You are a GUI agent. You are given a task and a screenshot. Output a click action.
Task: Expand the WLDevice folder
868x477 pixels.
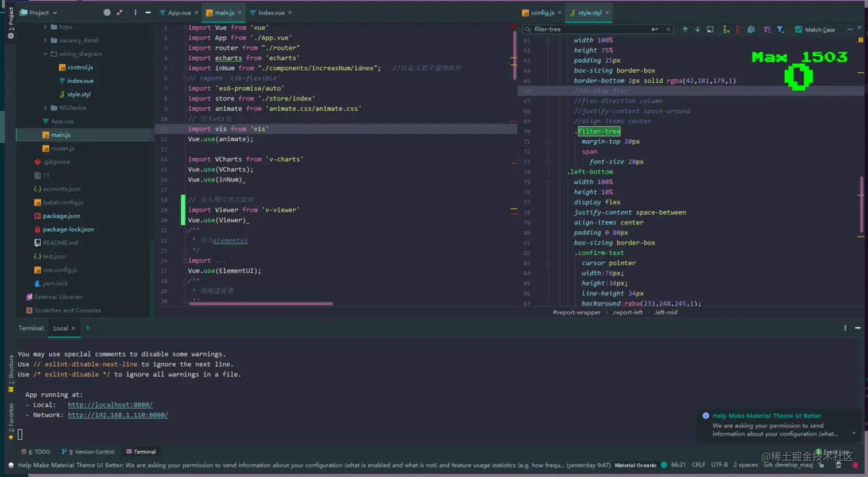click(45, 108)
